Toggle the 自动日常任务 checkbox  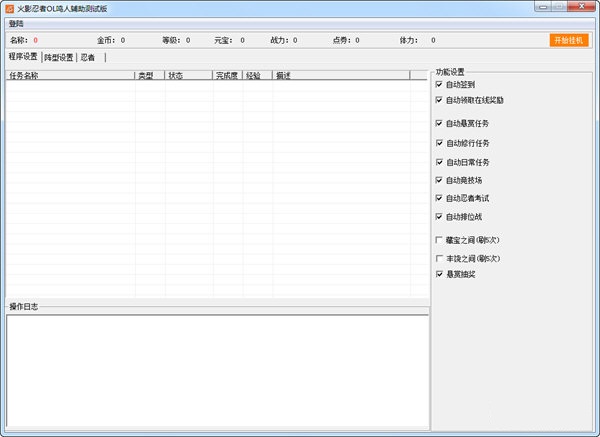point(439,162)
